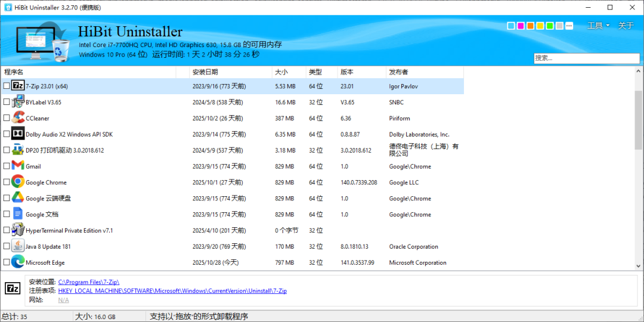Select the 387 MB size cell
Image resolution: width=644 pixels, height=322 pixels.
[284, 118]
